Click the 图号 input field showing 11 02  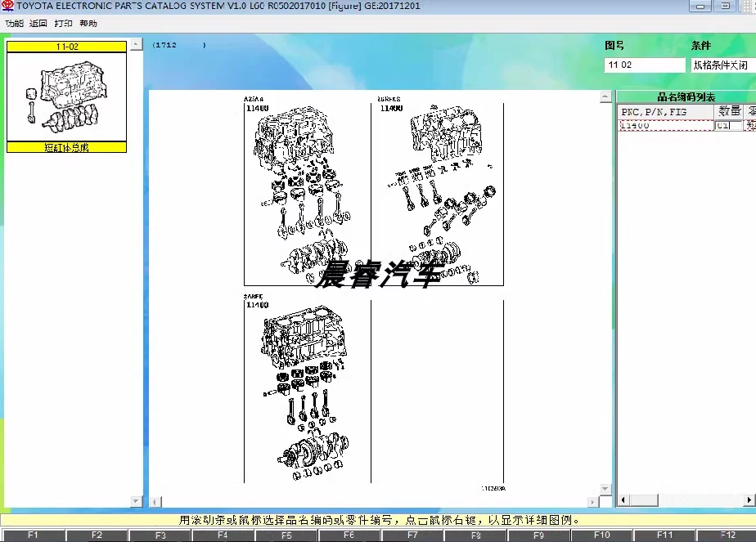tap(644, 65)
